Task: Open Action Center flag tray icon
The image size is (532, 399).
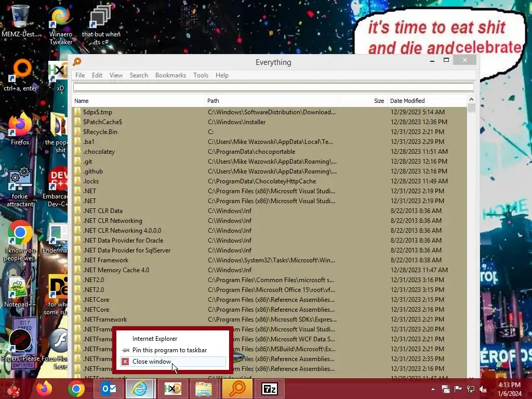Action: [458, 389]
